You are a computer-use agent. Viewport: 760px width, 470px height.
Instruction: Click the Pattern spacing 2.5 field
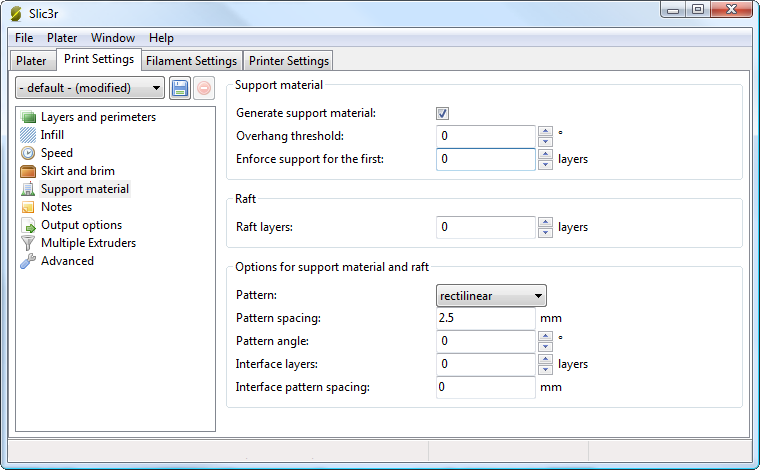tap(486, 318)
